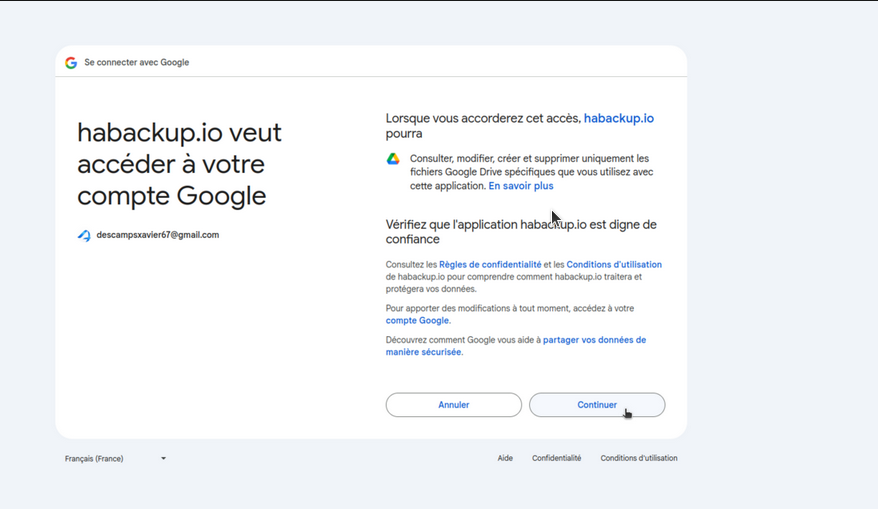Screen dimensions: 878x509
Task: Click the descampsxavier67@gmail.com email text
Action: (x=157, y=235)
